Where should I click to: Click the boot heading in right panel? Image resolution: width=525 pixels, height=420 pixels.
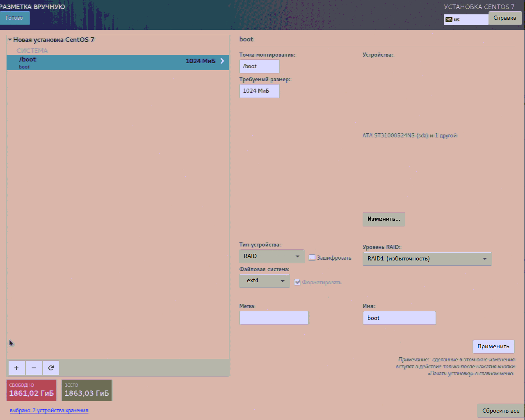point(247,39)
